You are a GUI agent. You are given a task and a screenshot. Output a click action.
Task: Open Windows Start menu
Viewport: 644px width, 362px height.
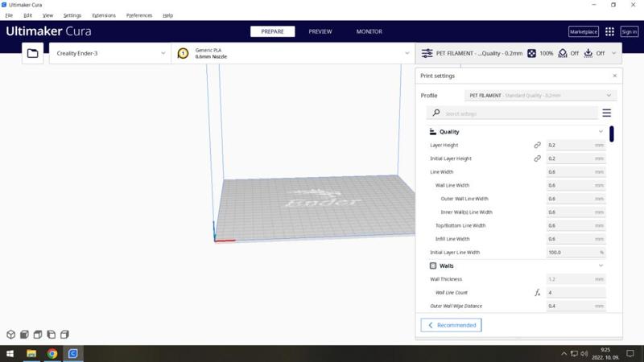coord(10,353)
